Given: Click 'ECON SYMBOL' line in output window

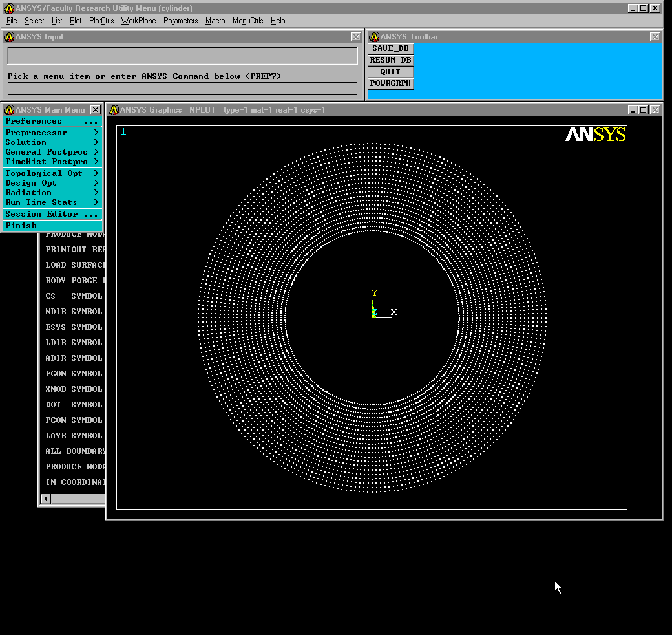Looking at the screenshot, I should (74, 374).
